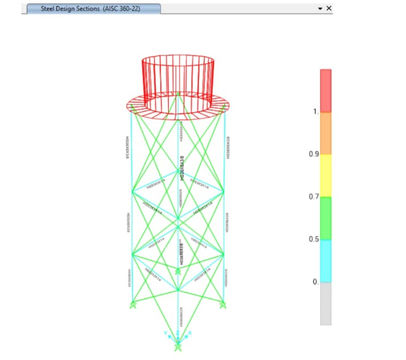The height and width of the screenshot is (360, 406).
Task: Select the left cyan vertical column
Action: (131, 207)
